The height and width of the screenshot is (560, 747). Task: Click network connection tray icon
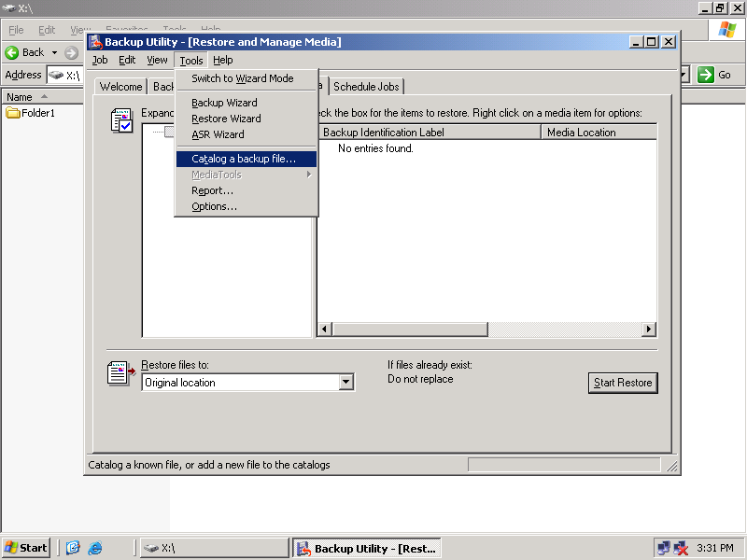[x=664, y=548]
